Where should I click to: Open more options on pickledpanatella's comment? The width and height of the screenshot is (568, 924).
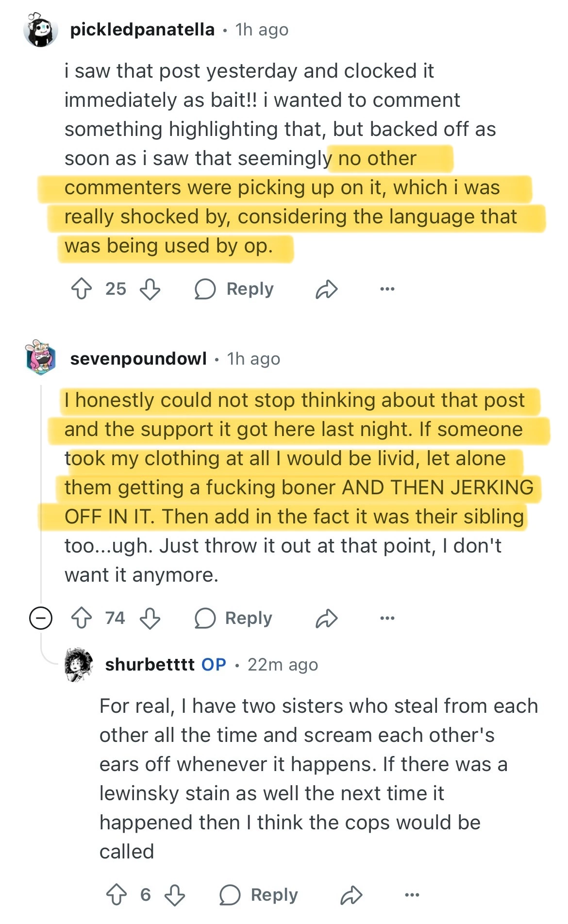387,289
